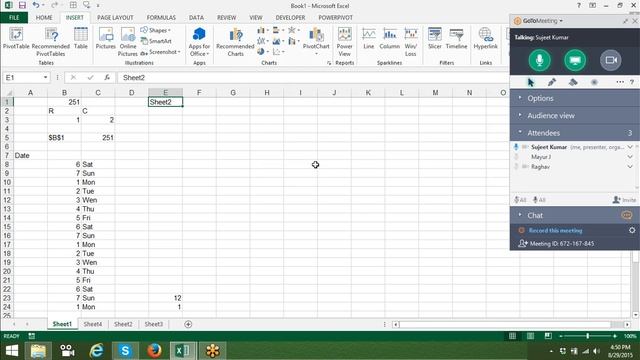Insert a Timeline filter
This screenshot has width=640, height=360.
coord(456,38)
